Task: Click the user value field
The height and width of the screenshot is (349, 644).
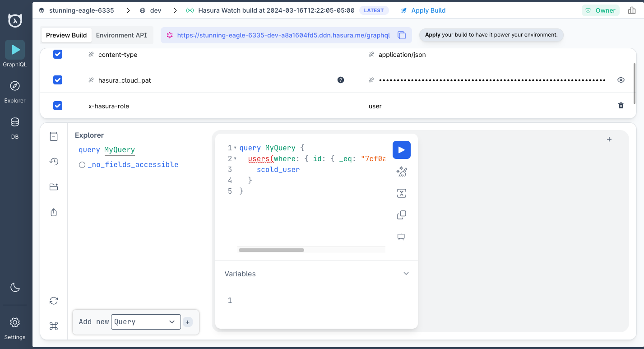Action: pos(375,106)
